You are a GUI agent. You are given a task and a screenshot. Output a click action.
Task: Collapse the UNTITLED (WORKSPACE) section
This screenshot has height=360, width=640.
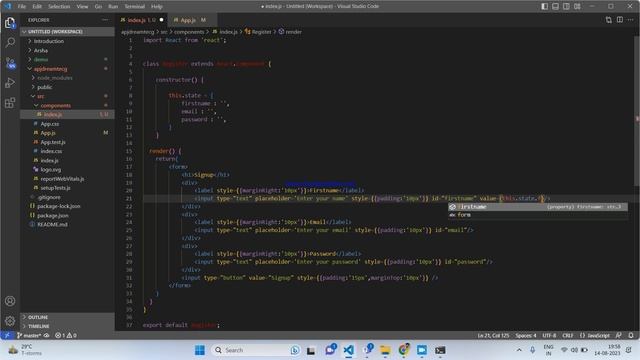point(67,31)
